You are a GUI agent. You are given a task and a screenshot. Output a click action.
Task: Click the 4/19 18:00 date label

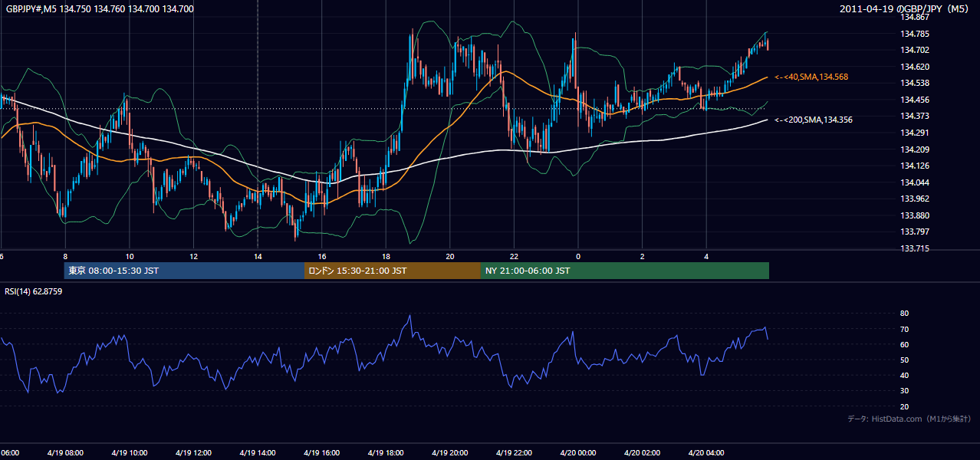386,453
